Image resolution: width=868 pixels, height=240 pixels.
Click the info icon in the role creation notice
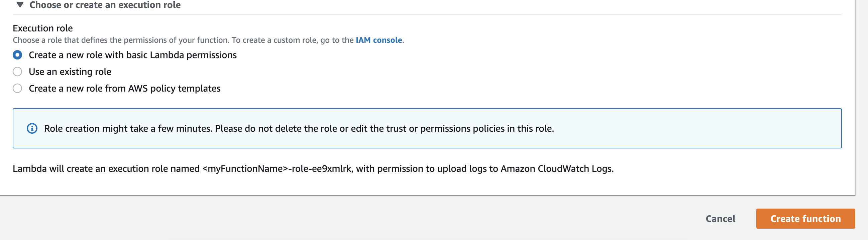click(32, 128)
